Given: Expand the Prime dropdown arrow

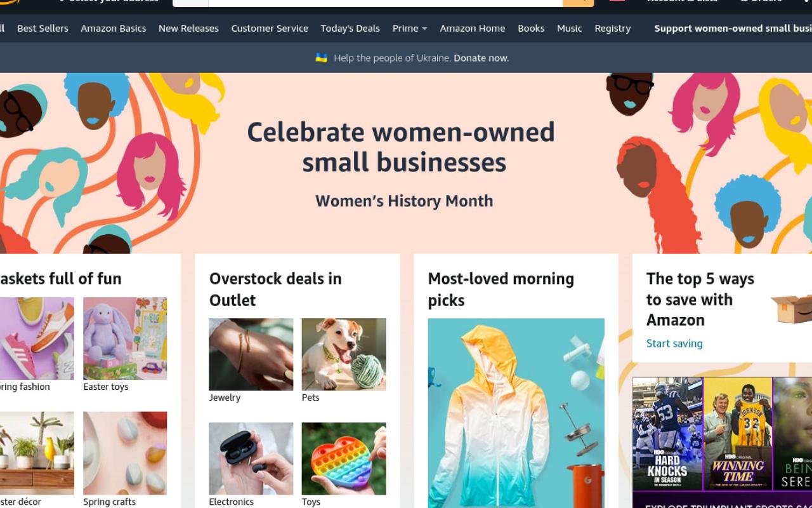Looking at the screenshot, I should 424,29.
